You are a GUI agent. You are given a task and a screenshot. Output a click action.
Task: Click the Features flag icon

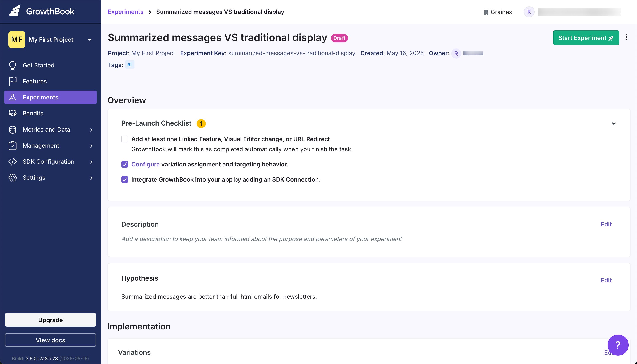tap(12, 81)
